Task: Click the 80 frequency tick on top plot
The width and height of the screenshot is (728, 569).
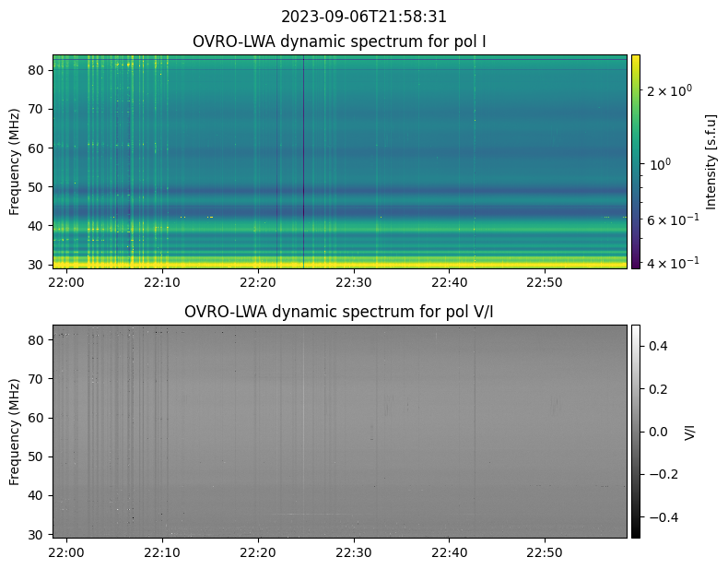Action: [x=39, y=70]
